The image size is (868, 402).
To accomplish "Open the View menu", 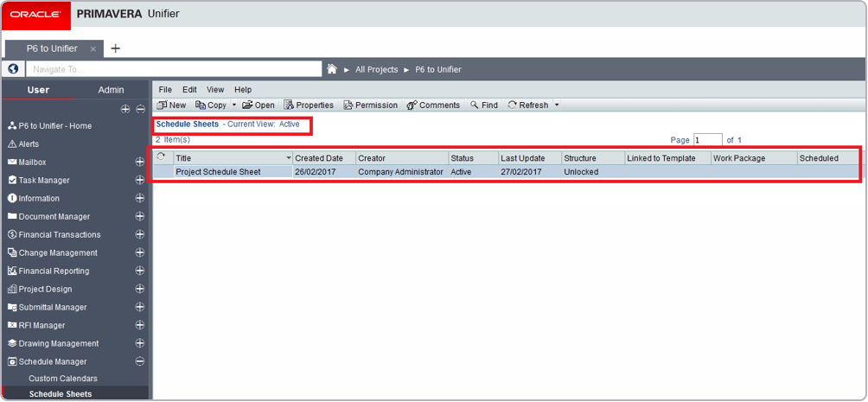I will pyautogui.click(x=215, y=89).
